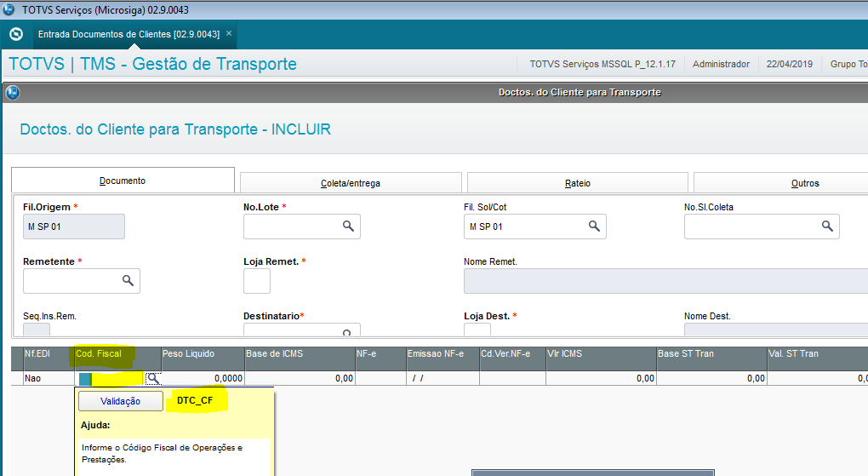Screen dimensions: 868x476
Task: Click the Nome Remet. field
Action: 666,281
